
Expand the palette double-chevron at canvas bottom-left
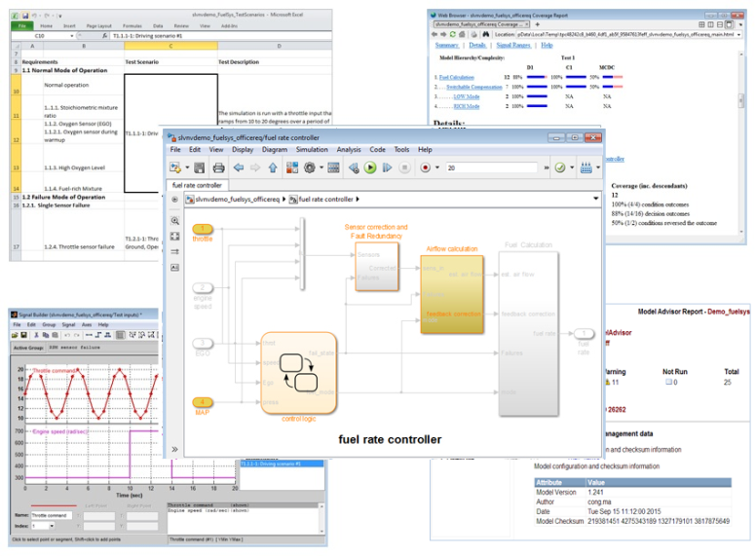(x=174, y=450)
